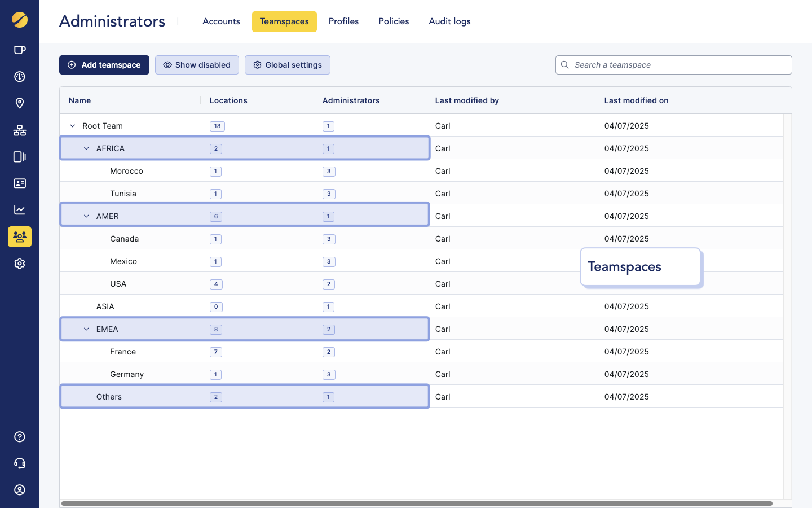Open the sites hierarchy icon in sidebar
This screenshot has width=812, height=508.
pos(20,130)
